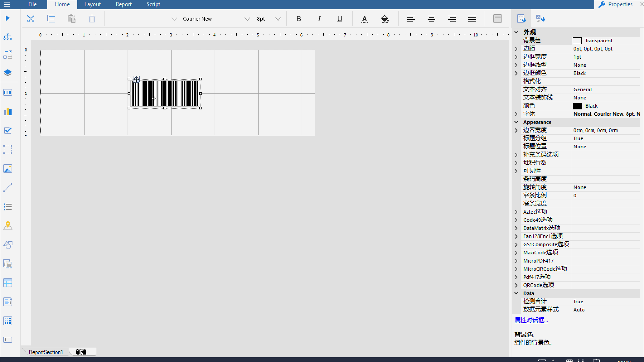Expand the 边距 property
The image size is (644, 362).
(x=516, y=49)
